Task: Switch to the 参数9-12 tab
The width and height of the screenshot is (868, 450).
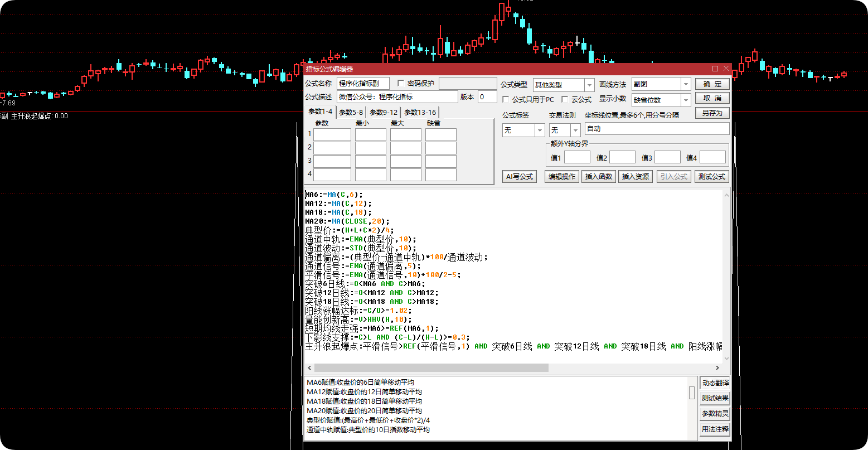Action: pos(384,112)
